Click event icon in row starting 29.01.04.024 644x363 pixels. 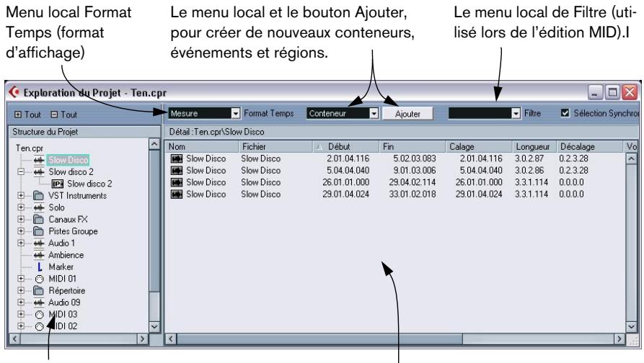click(x=177, y=194)
